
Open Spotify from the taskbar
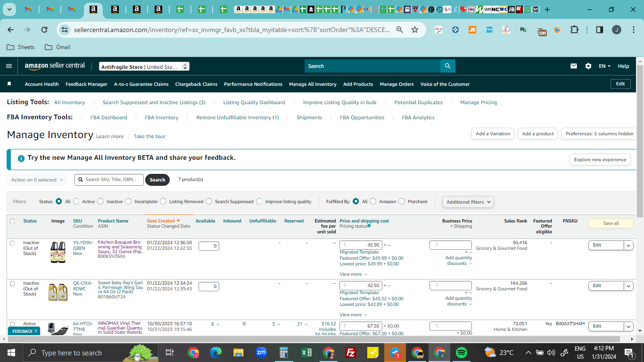tap(462, 353)
